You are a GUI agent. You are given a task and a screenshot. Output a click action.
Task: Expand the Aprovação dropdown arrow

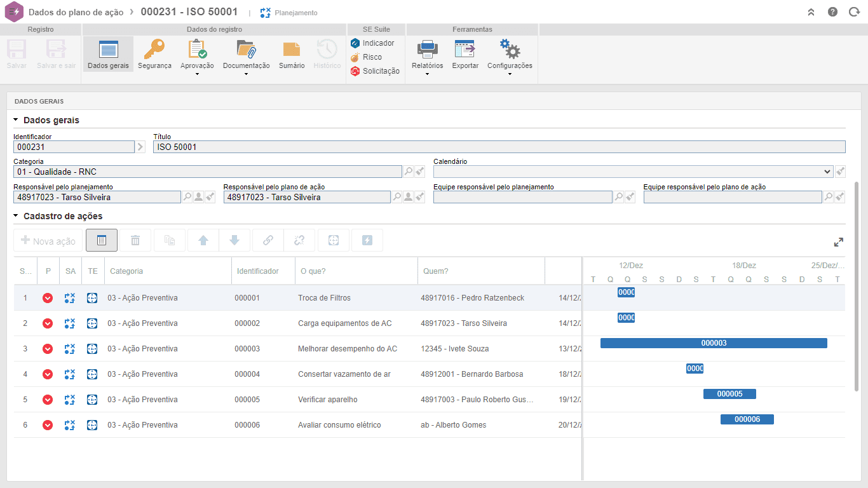197,74
